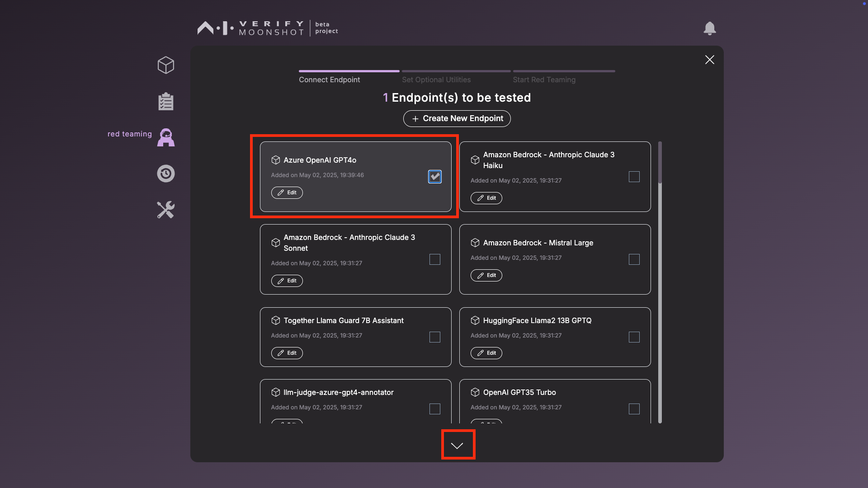Click the red teaming sidebar label
The image size is (868, 488).
tap(130, 134)
